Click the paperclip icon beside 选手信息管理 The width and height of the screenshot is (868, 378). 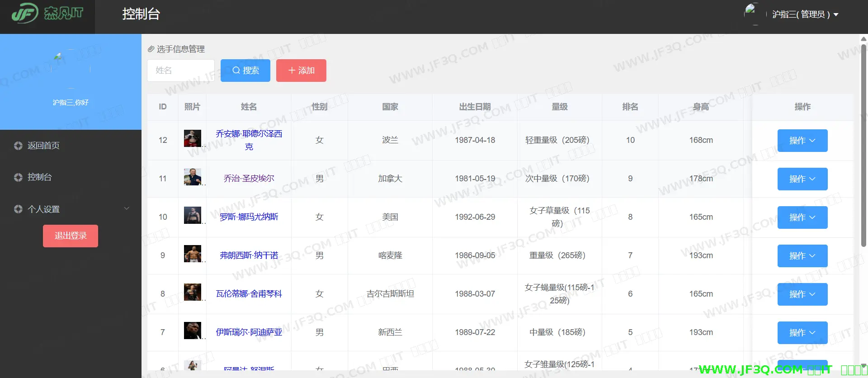151,49
